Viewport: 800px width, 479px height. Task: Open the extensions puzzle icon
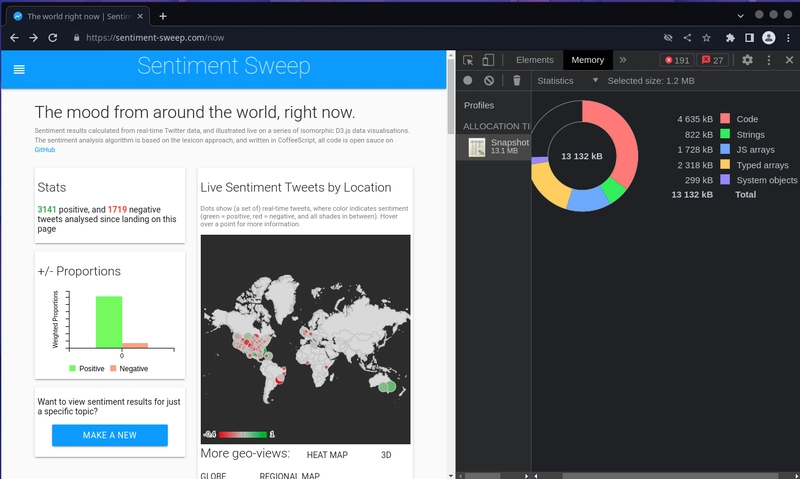pos(730,38)
